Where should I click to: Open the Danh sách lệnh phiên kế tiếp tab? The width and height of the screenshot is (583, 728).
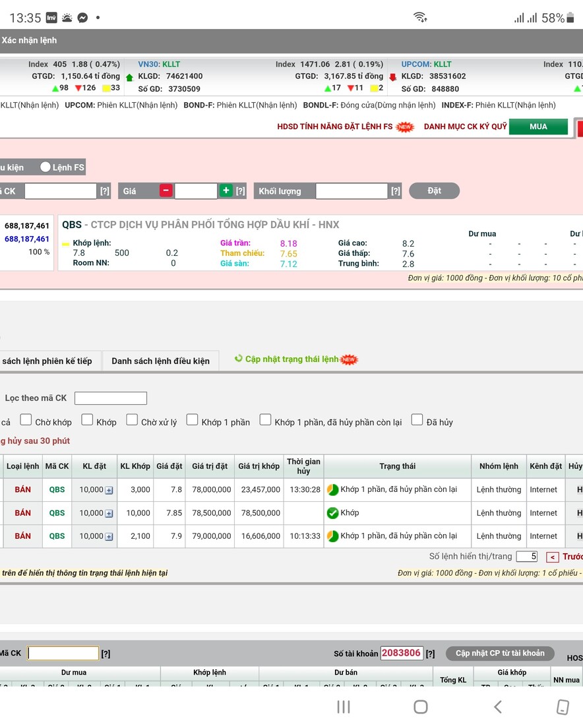47,361
